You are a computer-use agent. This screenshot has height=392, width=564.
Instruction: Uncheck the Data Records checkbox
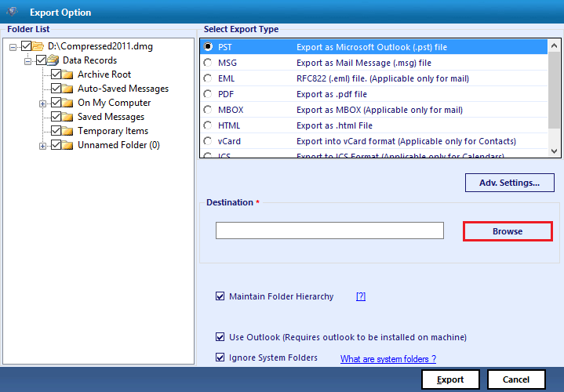pos(41,60)
